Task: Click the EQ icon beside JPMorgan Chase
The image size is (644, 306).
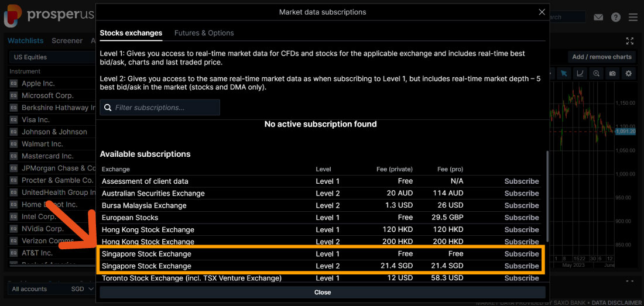Action: [13, 168]
